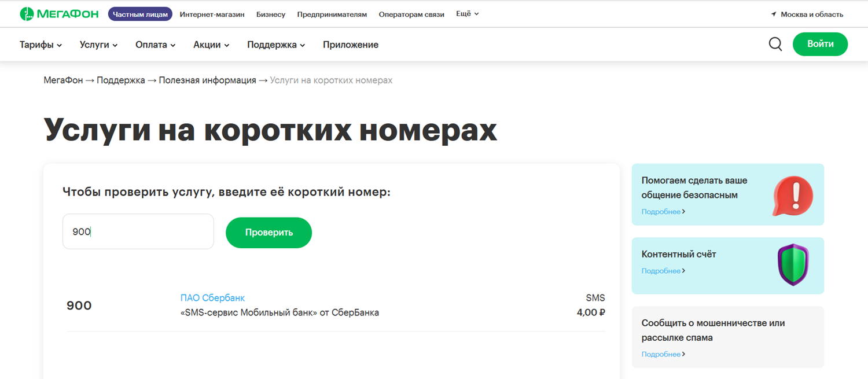Click the Войти button

tap(820, 44)
